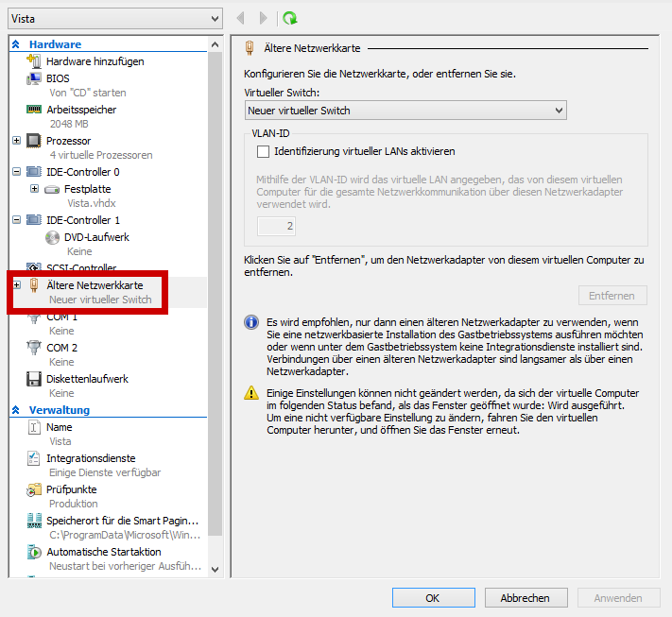Click the Integrationsdienste checklist icon

coord(34,458)
